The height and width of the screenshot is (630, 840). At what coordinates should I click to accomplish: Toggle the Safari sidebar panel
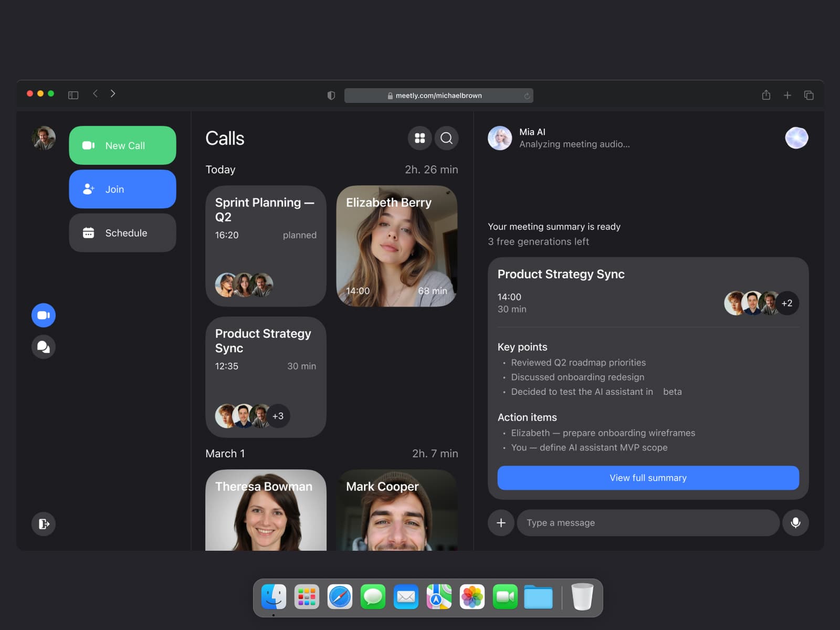[x=73, y=95]
